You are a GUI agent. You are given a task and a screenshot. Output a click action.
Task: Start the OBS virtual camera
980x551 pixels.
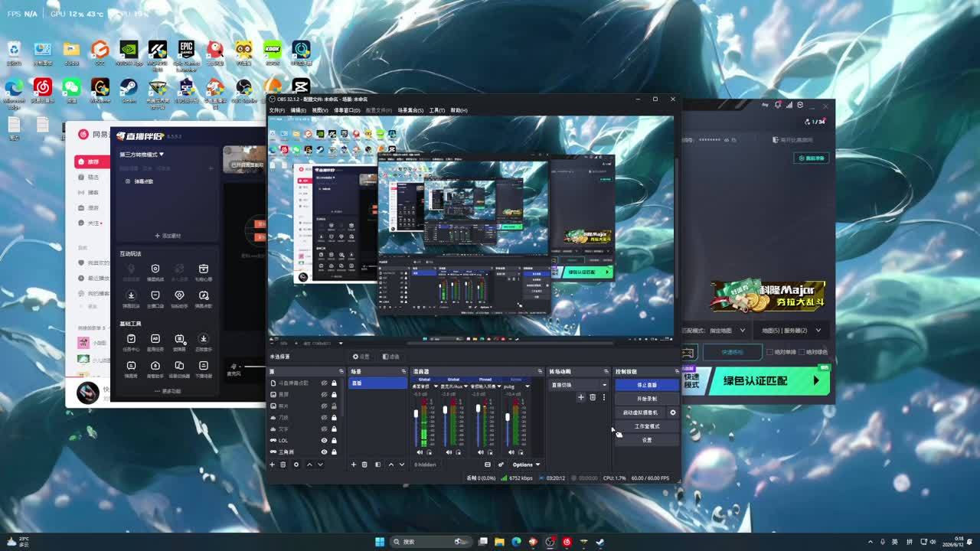click(x=640, y=412)
